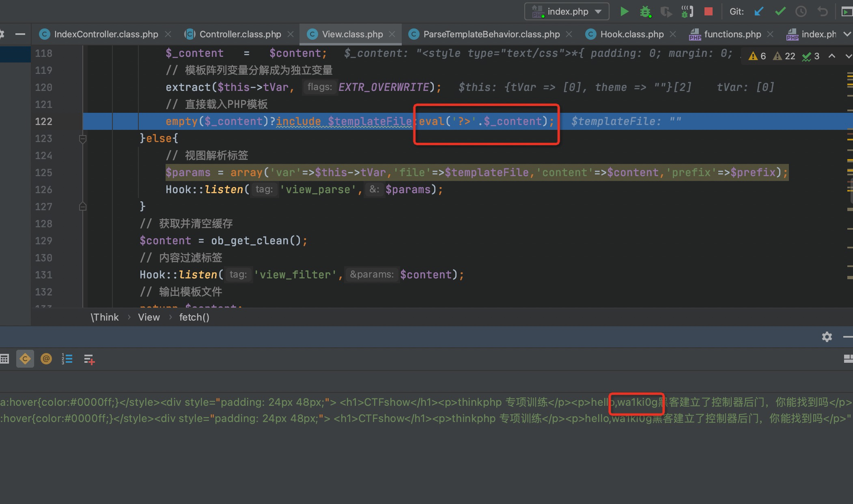
Task: Open the ParseTemplateBehavior.class.php tab
Action: tap(491, 34)
